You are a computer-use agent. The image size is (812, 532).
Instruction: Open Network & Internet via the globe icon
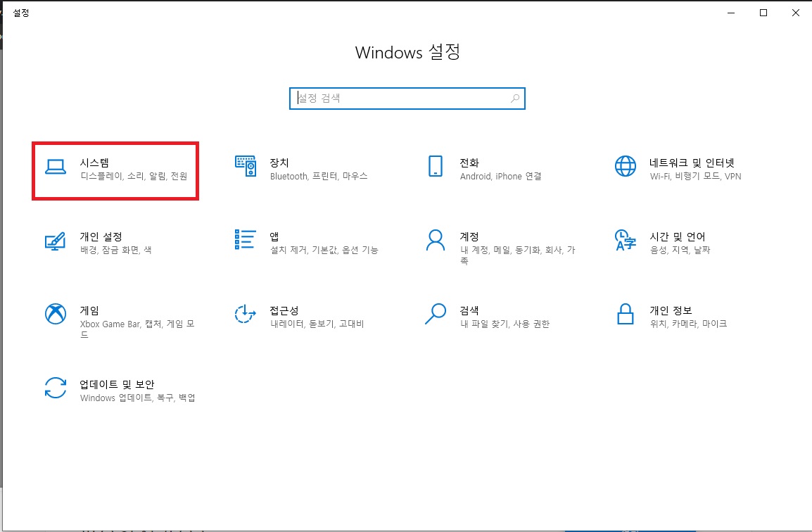click(625, 166)
